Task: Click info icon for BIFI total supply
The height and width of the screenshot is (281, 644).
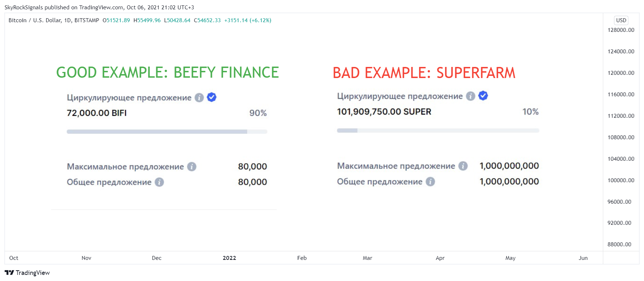Action: coord(159,182)
